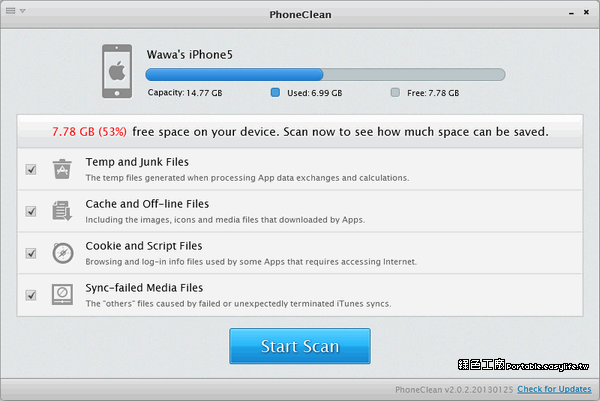
Task: Toggle the Sync-failed Media Files checkbox
Action: pos(31,295)
